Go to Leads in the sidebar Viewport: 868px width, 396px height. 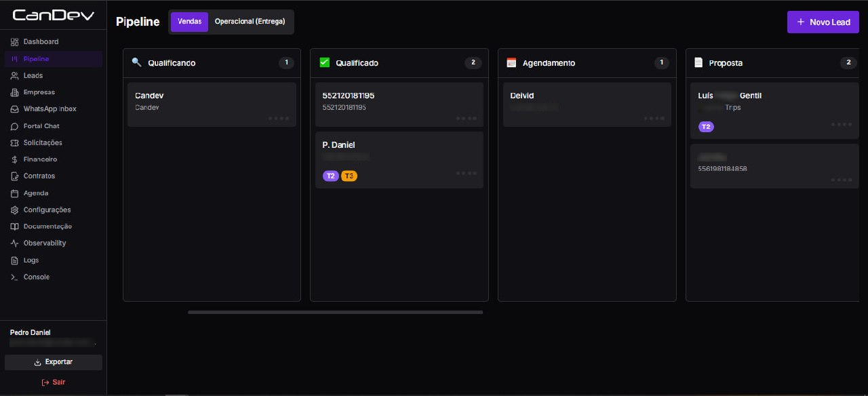33,76
